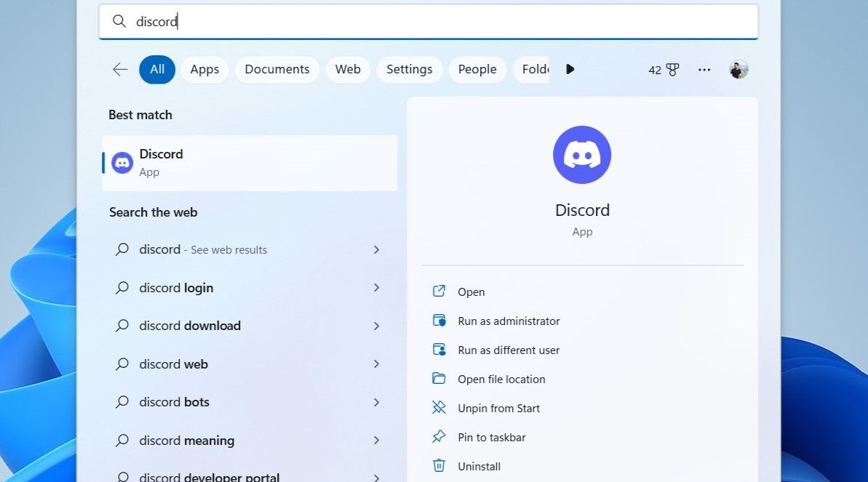
Task: Expand the chevron for discord login
Action: tap(376, 288)
